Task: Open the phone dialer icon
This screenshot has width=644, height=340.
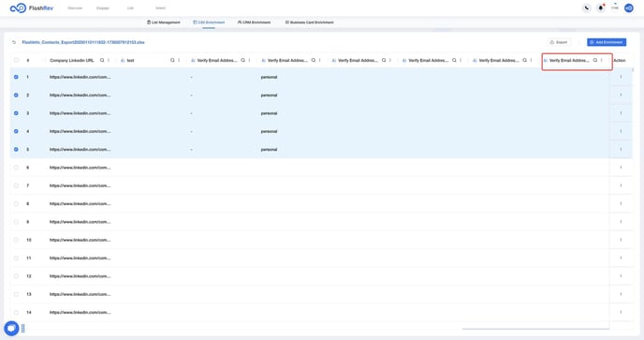Action: click(x=587, y=7)
